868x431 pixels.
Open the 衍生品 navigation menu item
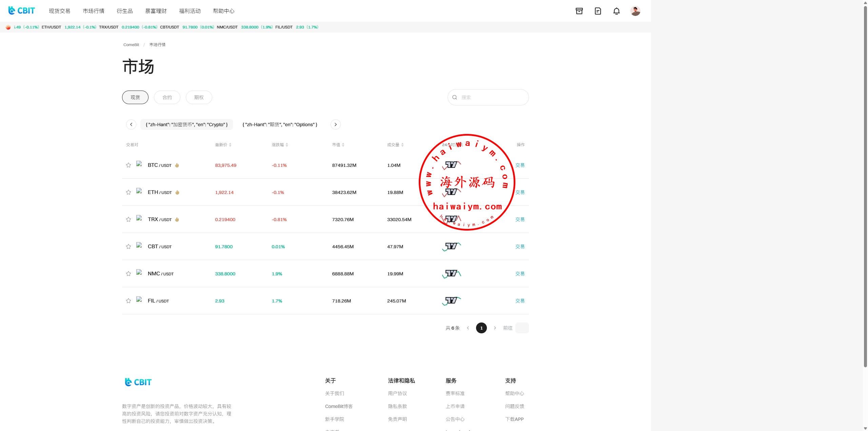(124, 11)
